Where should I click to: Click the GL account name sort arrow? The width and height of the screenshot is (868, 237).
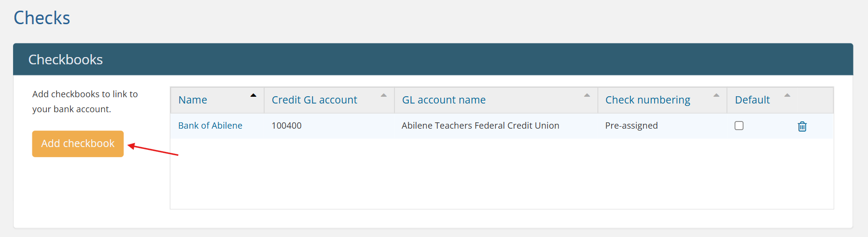tap(587, 95)
